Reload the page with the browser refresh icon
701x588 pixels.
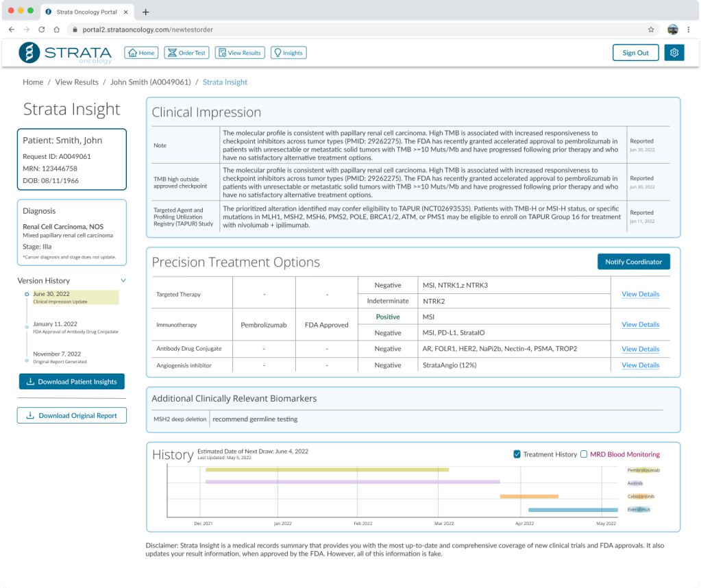(x=42, y=29)
